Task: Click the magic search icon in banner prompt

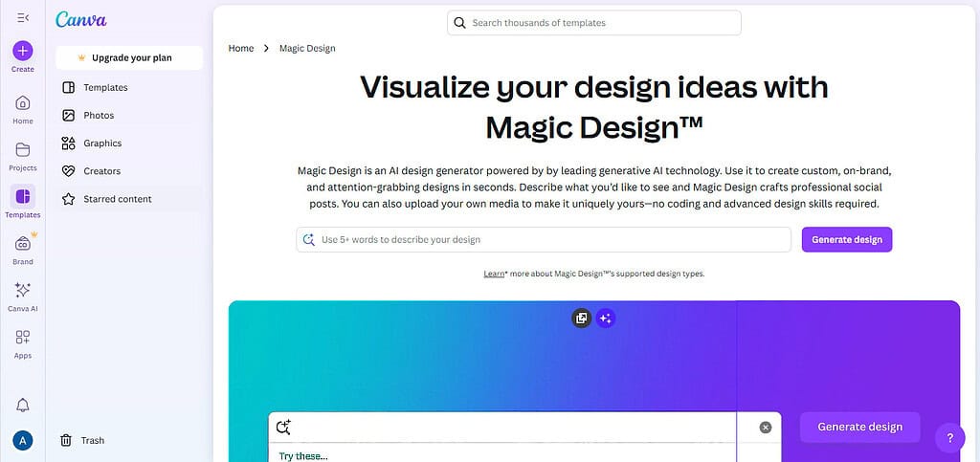Action: point(283,427)
